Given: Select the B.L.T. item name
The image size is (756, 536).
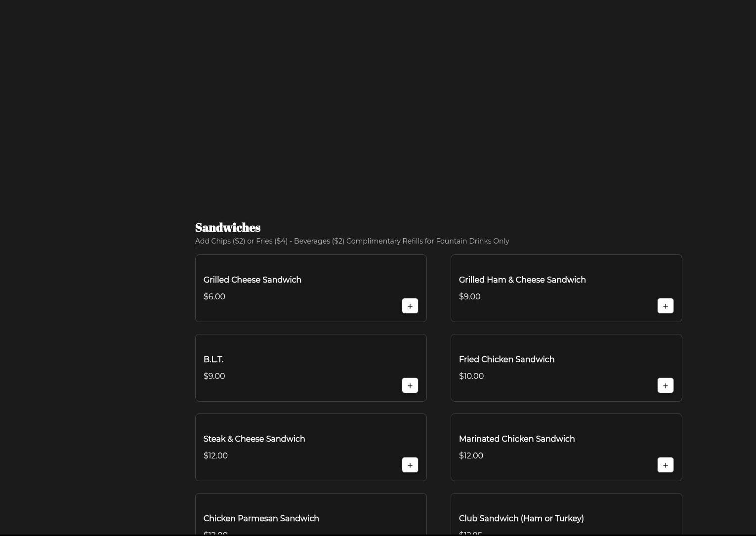Looking at the screenshot, I should click(213, 360).
